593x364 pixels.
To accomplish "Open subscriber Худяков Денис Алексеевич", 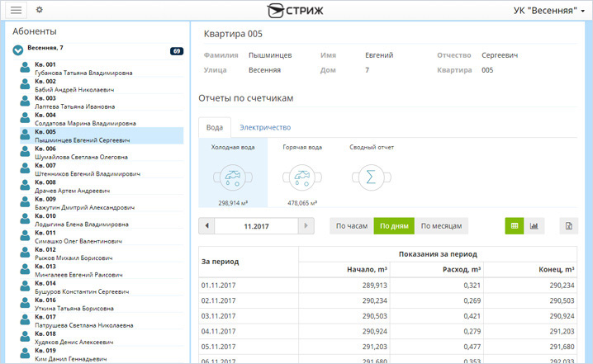I will (74, 342).
